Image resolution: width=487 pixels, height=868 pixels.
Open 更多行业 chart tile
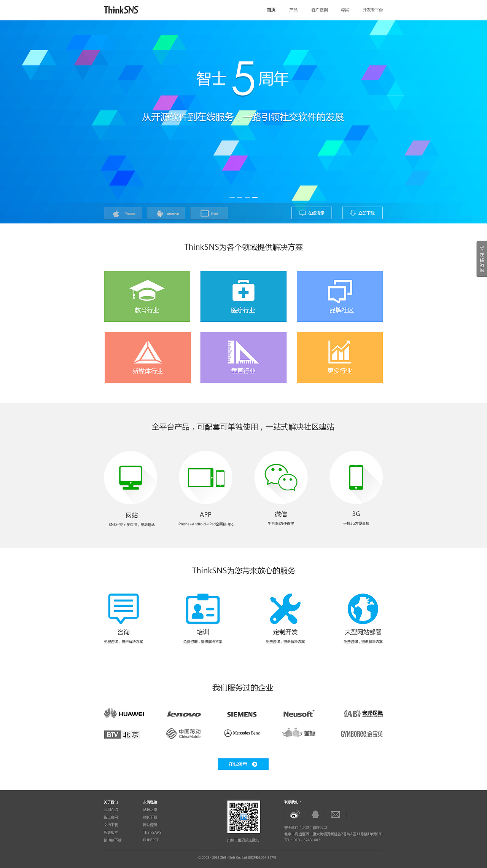(340, 357)
